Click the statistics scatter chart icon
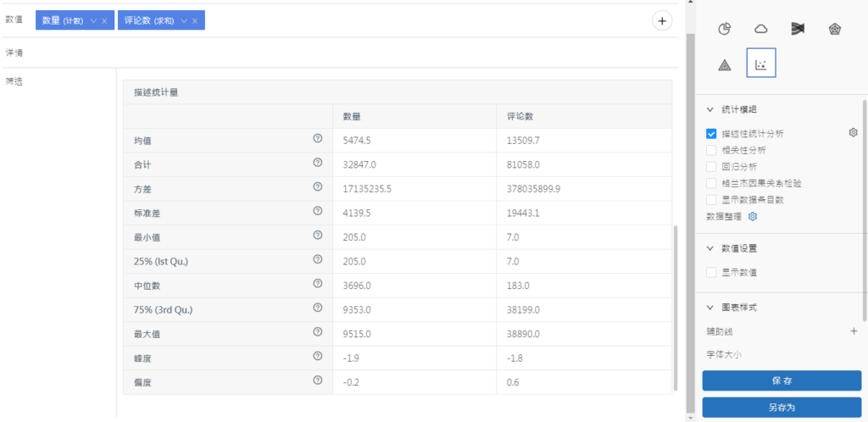 tap(761, 64)
